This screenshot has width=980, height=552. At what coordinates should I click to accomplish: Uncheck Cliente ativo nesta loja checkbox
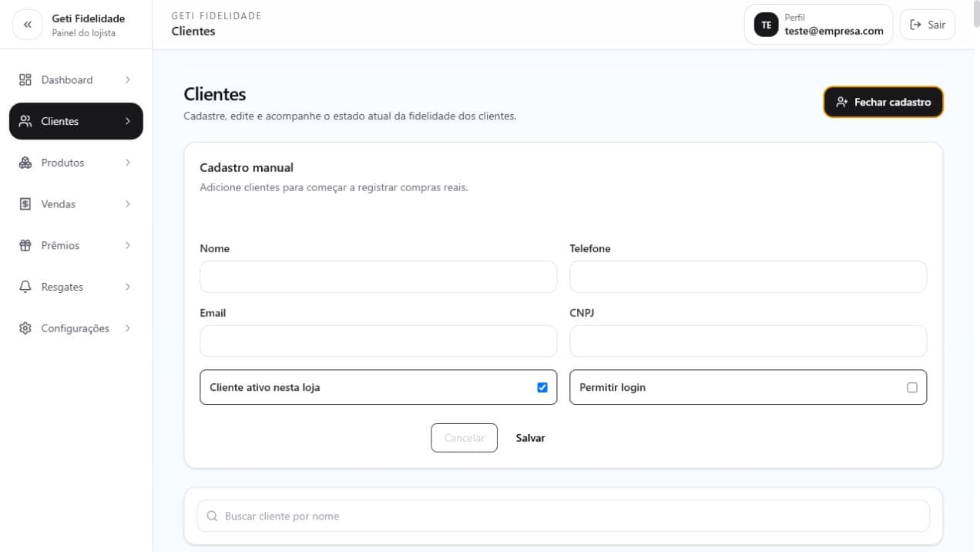tap(542, 388)
